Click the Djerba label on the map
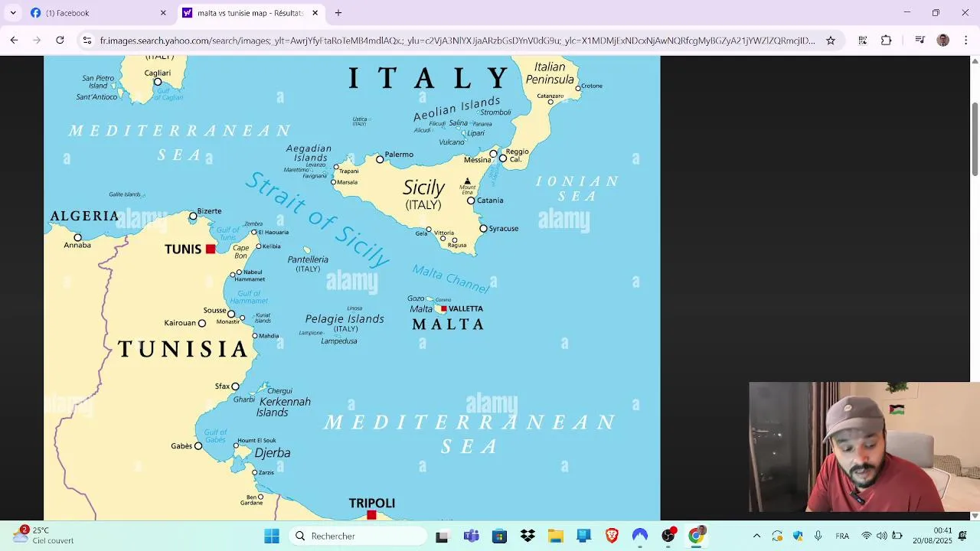Screen dimensions: 980x551 point(273,453)
